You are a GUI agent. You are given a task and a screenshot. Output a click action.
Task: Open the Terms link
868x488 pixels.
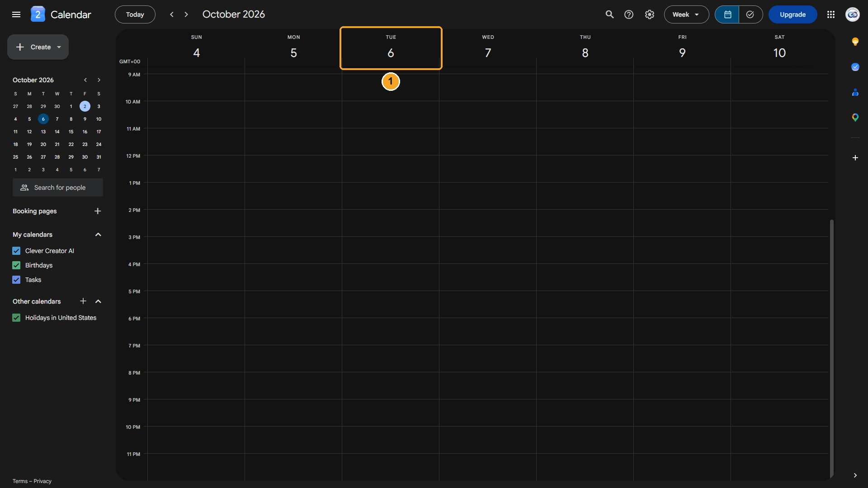[x=20, y=481]
